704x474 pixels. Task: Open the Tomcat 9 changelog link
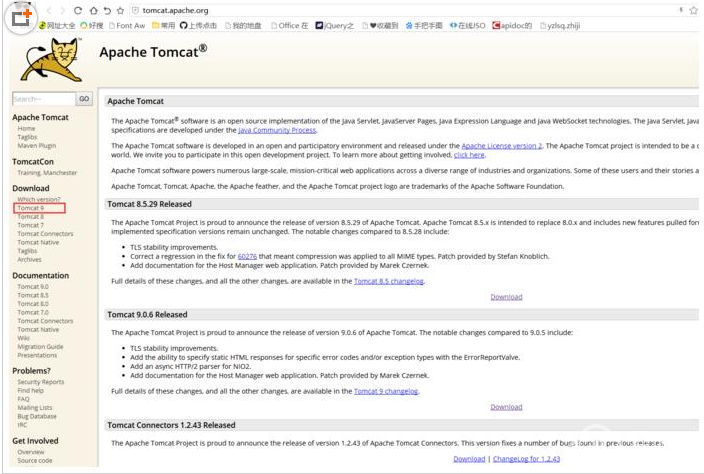point(386,391)
